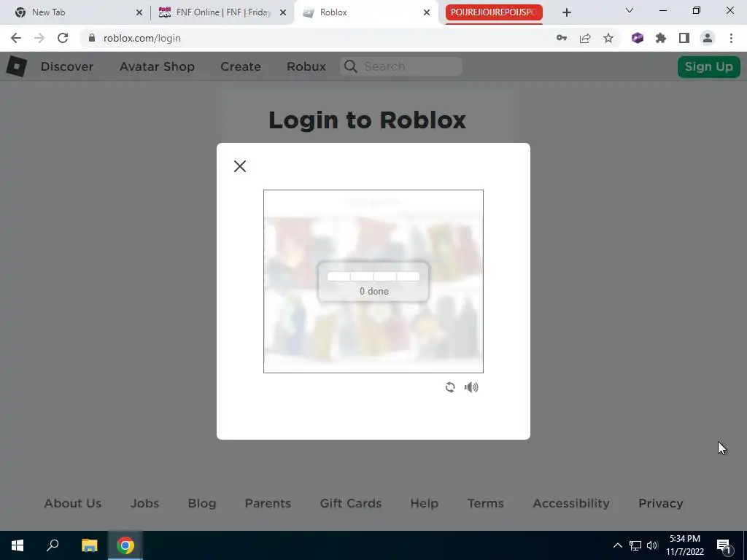This screenshot has width=747, height=560.
Task: Open the Extensions puzzle piece menu
Action: coord(661,38)
